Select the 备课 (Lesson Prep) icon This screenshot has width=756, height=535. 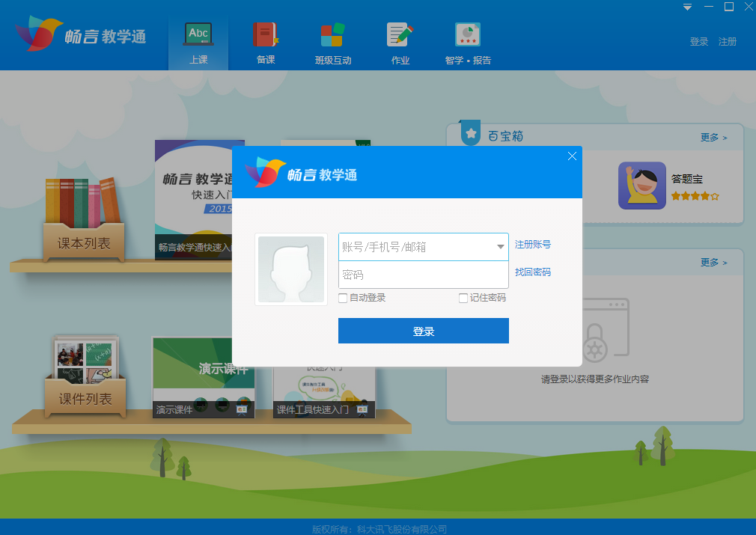(x=264, y=34)
